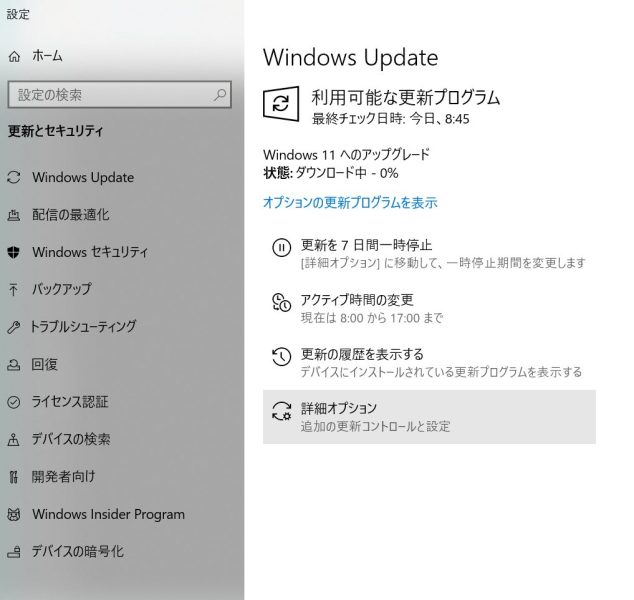Click the search magnifier icon
The image size is (634, 600).
pyautogui.click(x=220, y=95)
